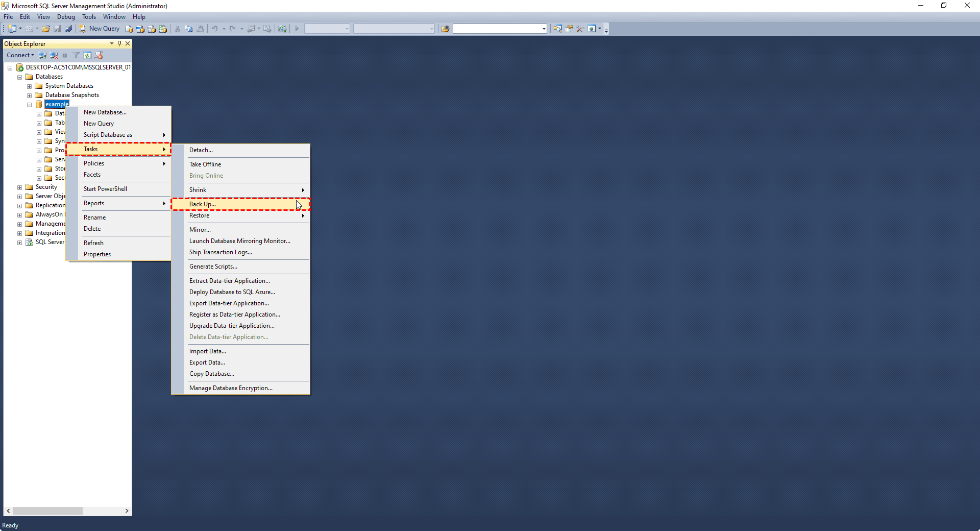Viewport: 980px width, 531px height.
Task: Open the Connect dropdown in Object Explorer
Action: pyautogui.click(x=20, y=55)
